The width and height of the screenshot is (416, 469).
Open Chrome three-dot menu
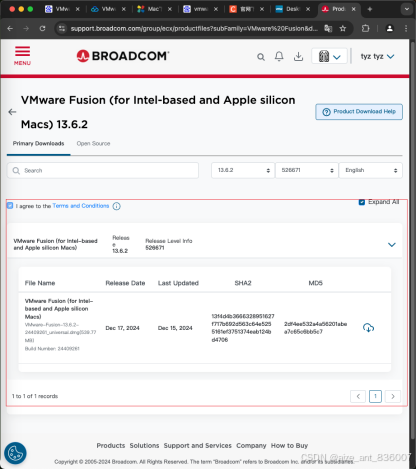tap(406, 29)
